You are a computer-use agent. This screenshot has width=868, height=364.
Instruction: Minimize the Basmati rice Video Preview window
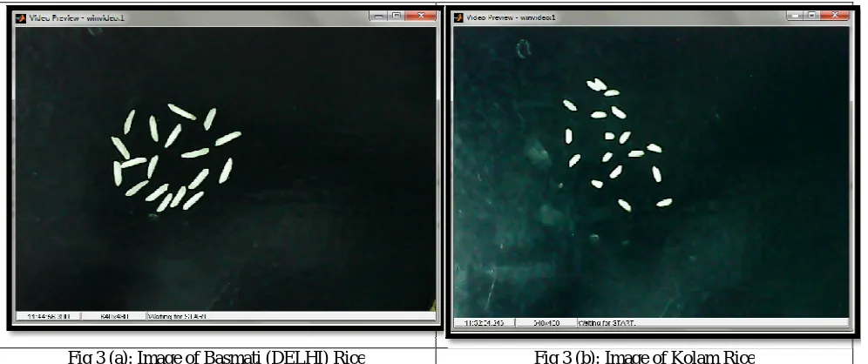tap(378, 16)
